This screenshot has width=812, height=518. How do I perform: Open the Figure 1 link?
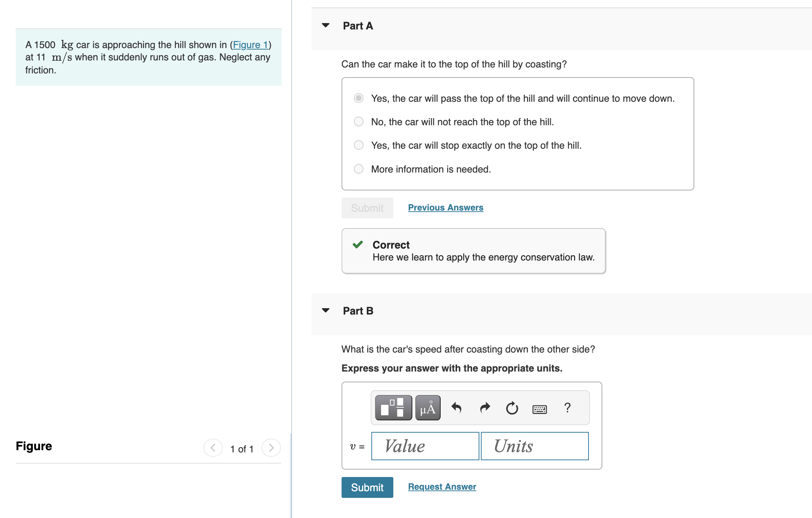[250, 45]
